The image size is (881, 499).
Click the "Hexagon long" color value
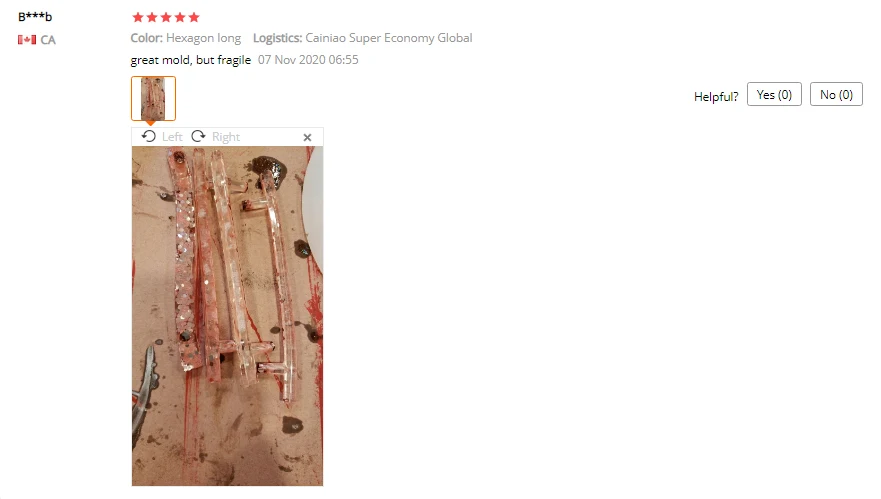tap(203, 38)
